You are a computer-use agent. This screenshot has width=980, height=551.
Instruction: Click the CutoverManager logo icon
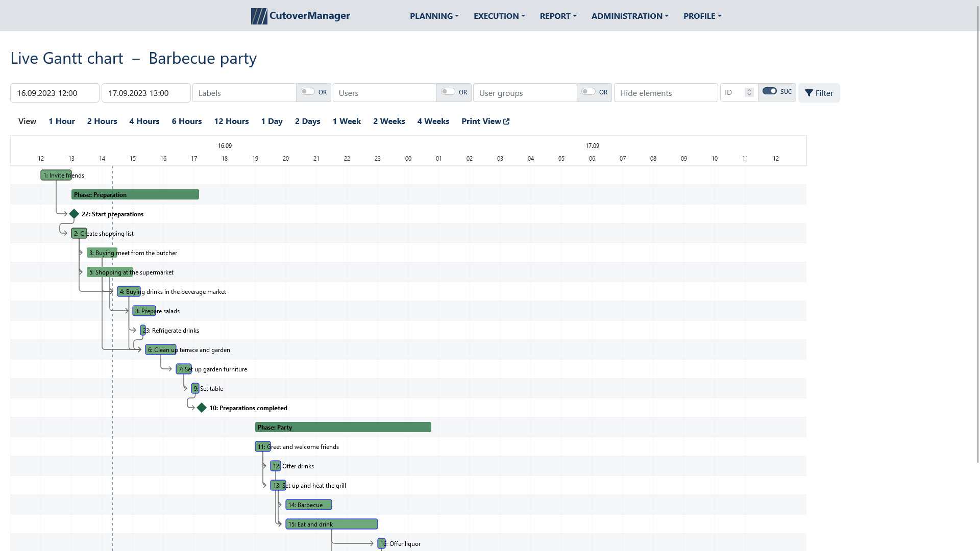coord(259,15)
